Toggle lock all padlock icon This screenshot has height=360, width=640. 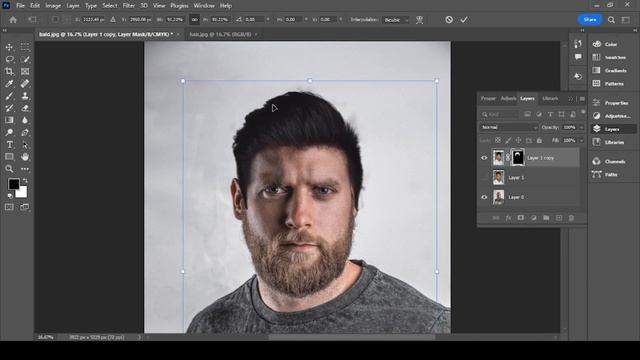[x=539, y=140]
